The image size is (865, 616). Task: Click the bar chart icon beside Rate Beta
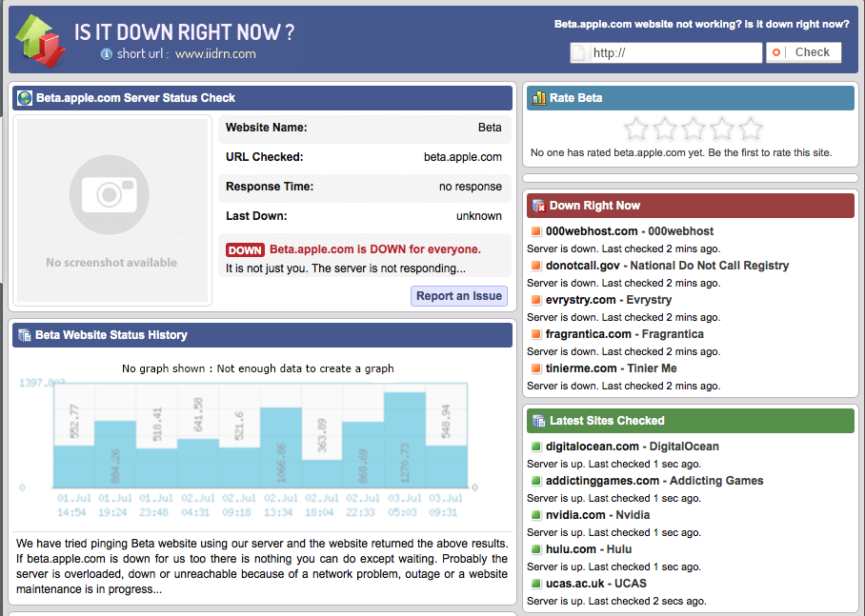[538, 98]
